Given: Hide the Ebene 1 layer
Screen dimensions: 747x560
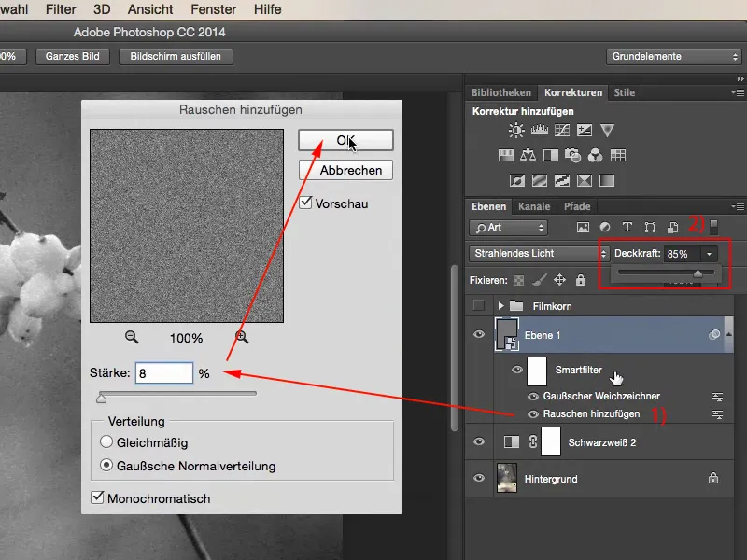Looking at the screenshot, I should pyautogui.click(x=479, y=334).
